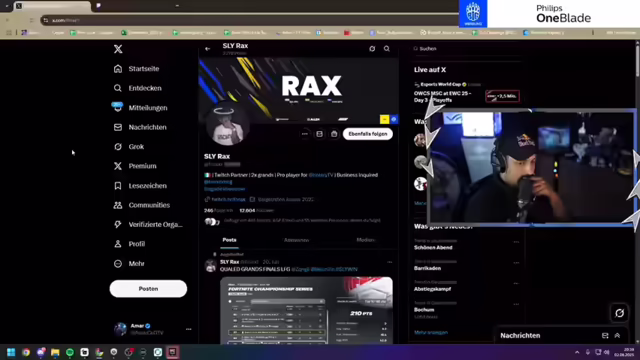Switch to the Antworten tab

pyautogui.click(x=296, y=240)
